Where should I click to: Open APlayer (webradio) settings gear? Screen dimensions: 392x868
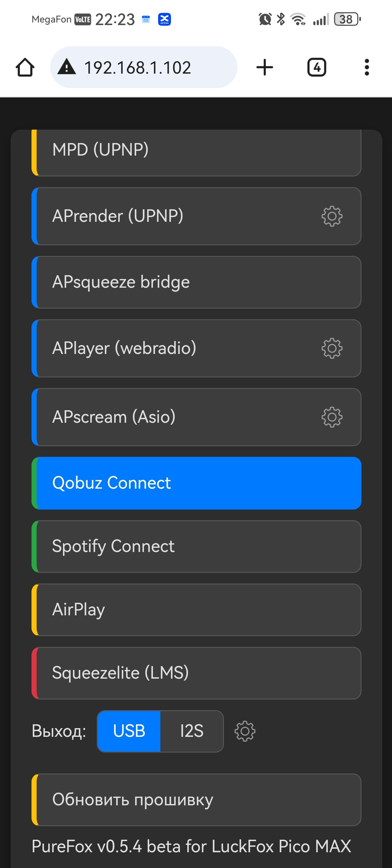tap(332, 348)
